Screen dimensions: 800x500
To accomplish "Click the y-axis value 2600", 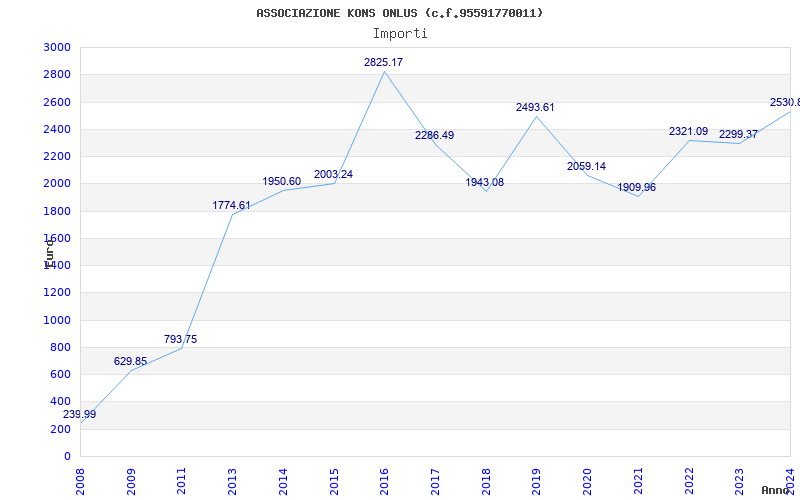I will [x=58, y=102].
